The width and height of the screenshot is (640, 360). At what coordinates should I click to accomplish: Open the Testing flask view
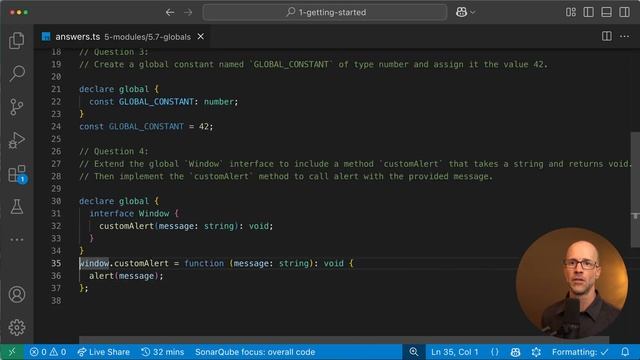[17, 207]
